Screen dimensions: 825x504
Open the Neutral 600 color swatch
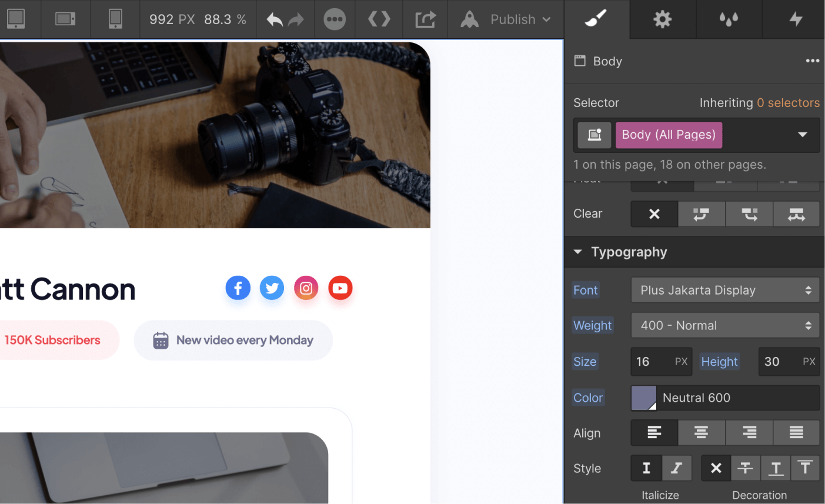(x=644, y=398)
